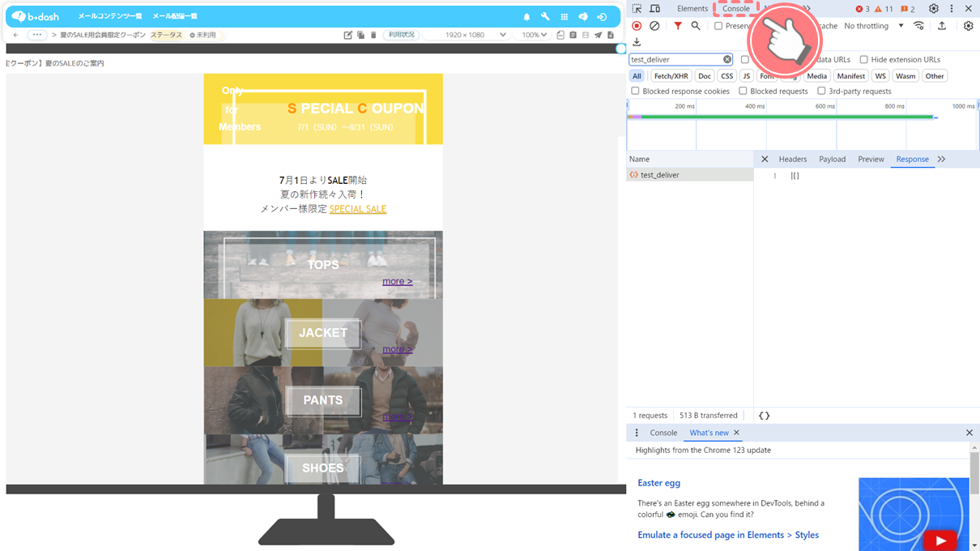The image size is (980, 551).
Task: Open the Headers tab
Action: click(x=793, y=160)
